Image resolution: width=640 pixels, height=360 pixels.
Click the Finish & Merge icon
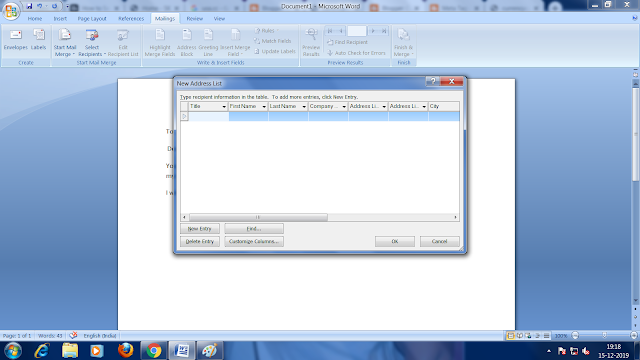point(403,43)
